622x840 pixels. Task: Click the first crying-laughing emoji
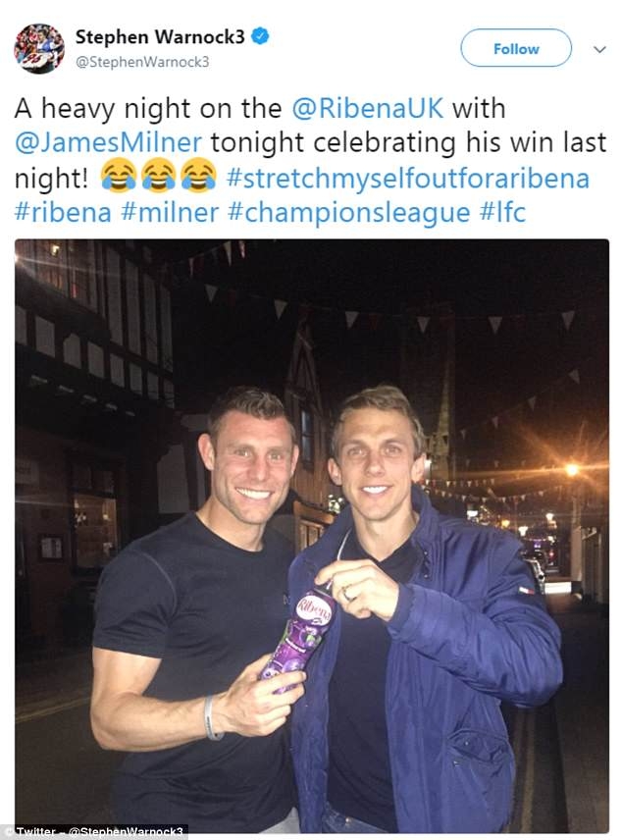(119, 176)
